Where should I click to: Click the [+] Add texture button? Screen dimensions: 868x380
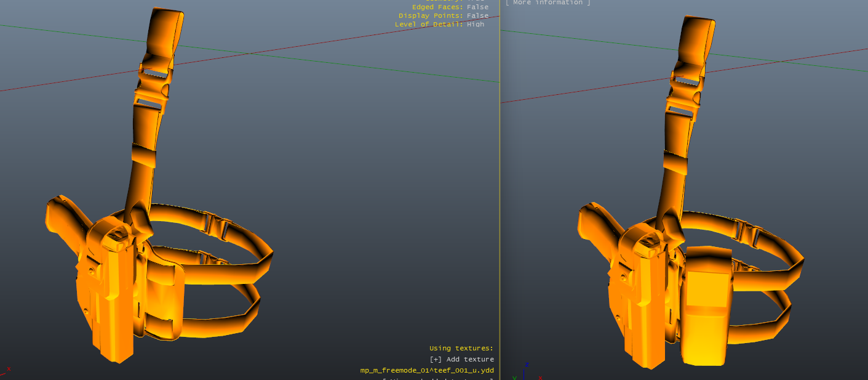pos(461,359)
